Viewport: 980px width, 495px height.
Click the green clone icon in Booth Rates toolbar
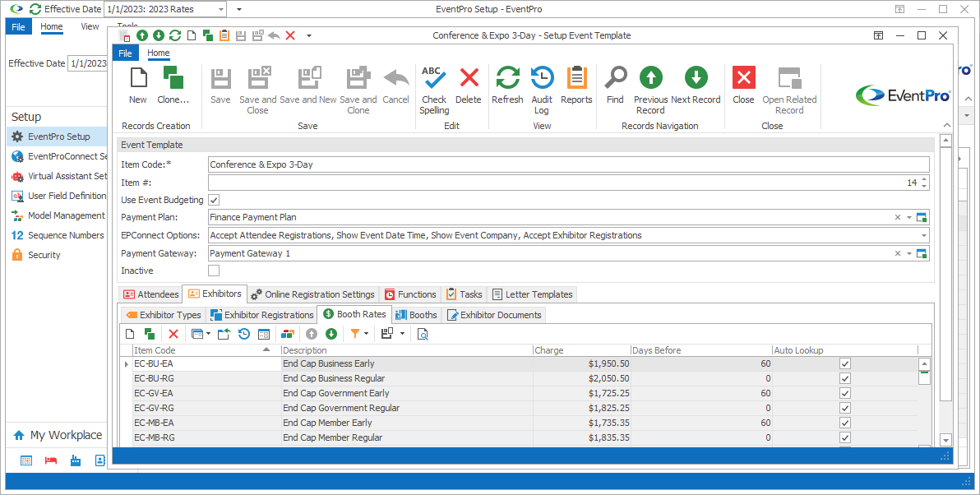150,334
